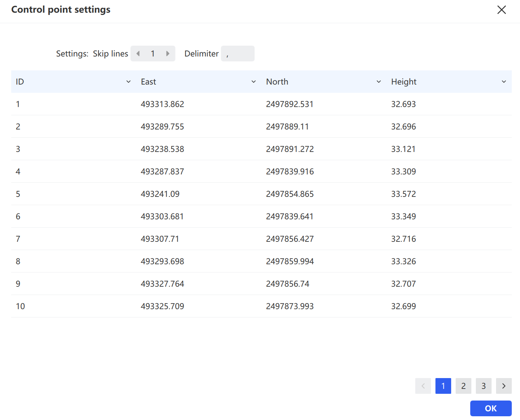Click the Delimiter input field
This screenshot has width=520, height=420.
[x=238, y=54]
